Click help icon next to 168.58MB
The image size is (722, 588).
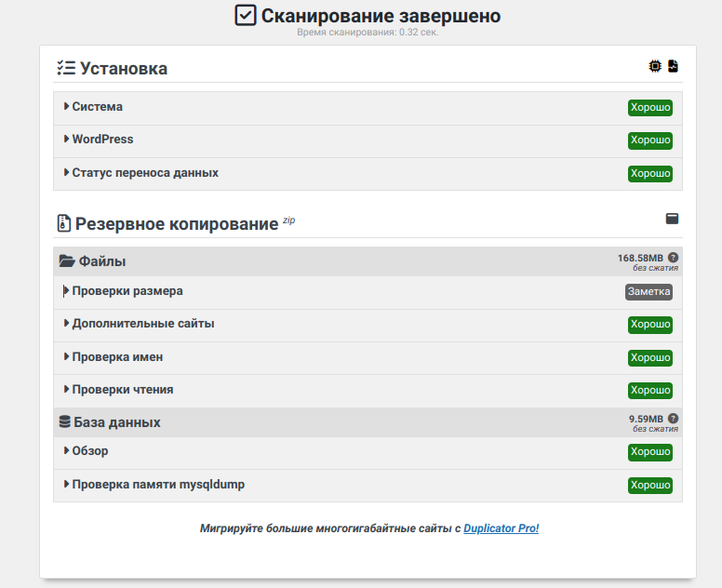673,258
